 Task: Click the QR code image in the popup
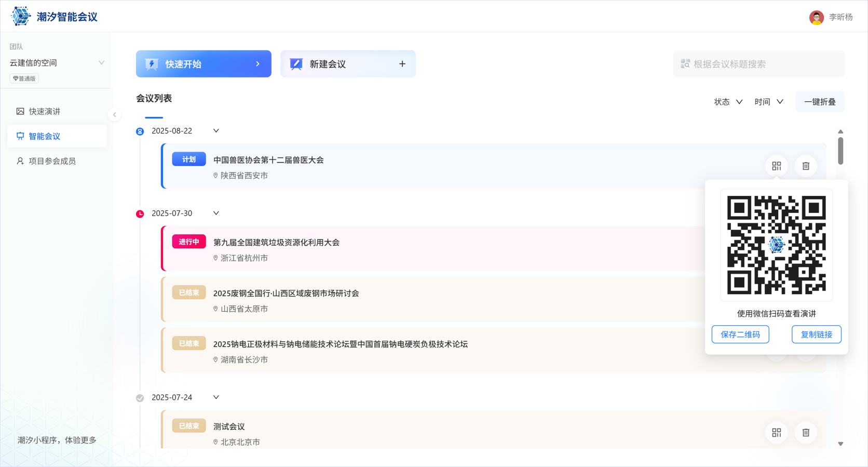coord(776,245)
